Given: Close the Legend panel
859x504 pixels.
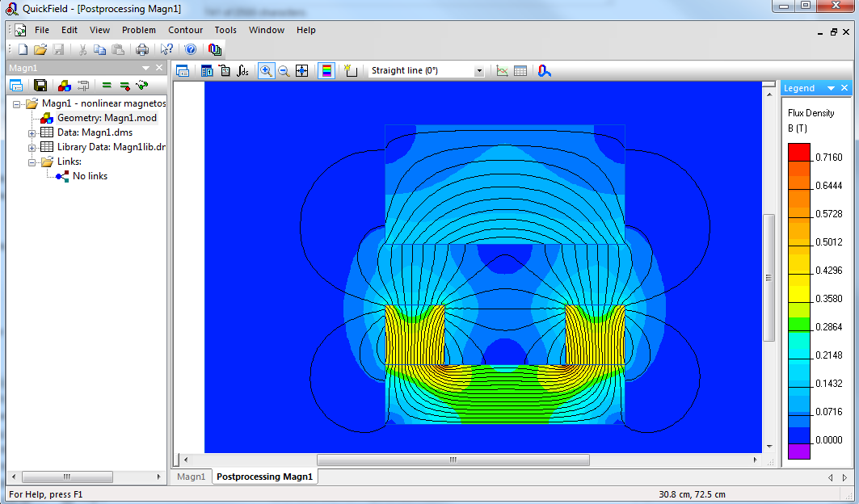Looking at the screenshot, I should (844, 88).
